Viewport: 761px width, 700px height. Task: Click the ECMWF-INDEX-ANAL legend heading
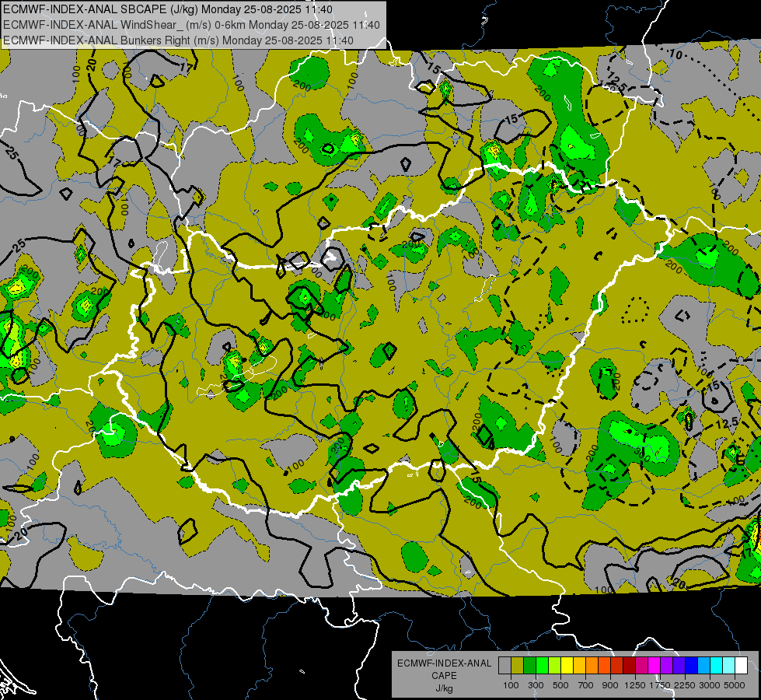click(x=444, y=663)
